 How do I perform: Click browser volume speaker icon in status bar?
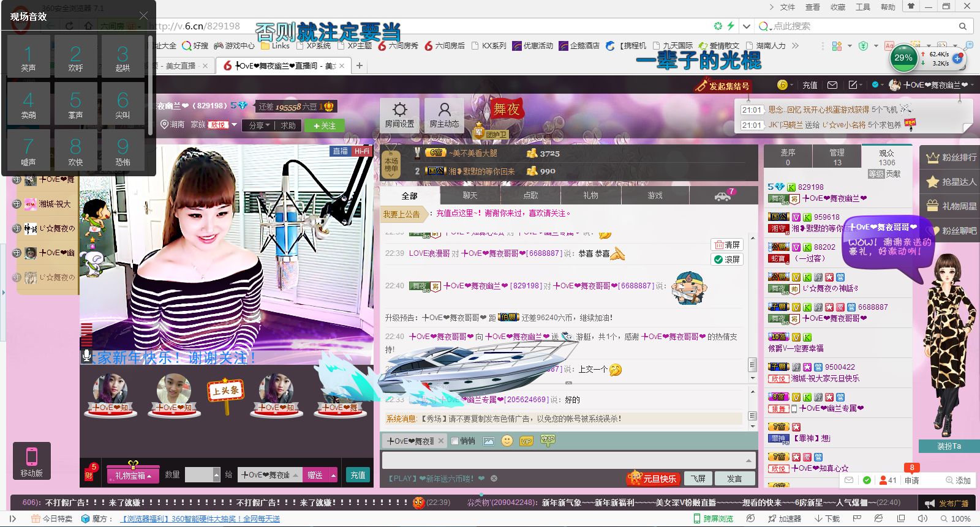click(x=922, y=518)
